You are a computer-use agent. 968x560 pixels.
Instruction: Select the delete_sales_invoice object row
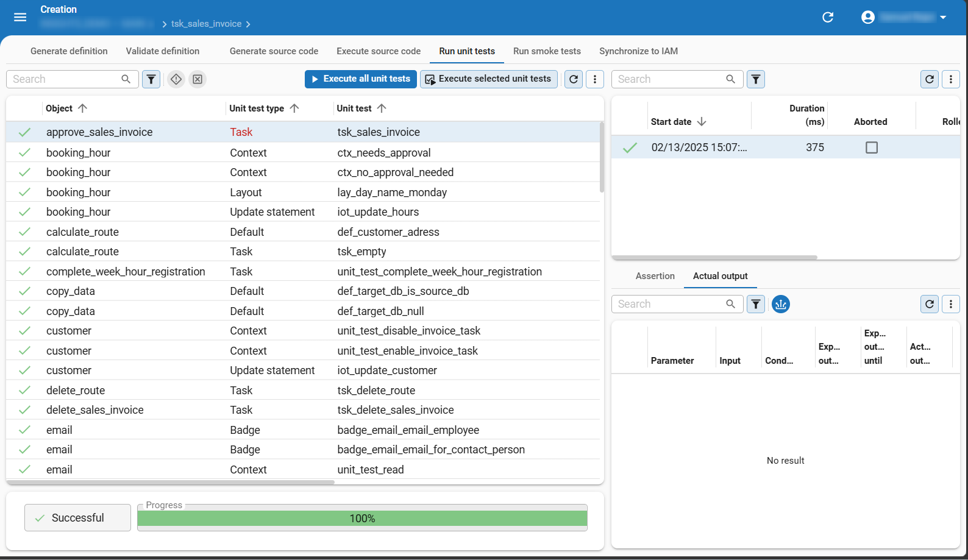tap(303, 410)
